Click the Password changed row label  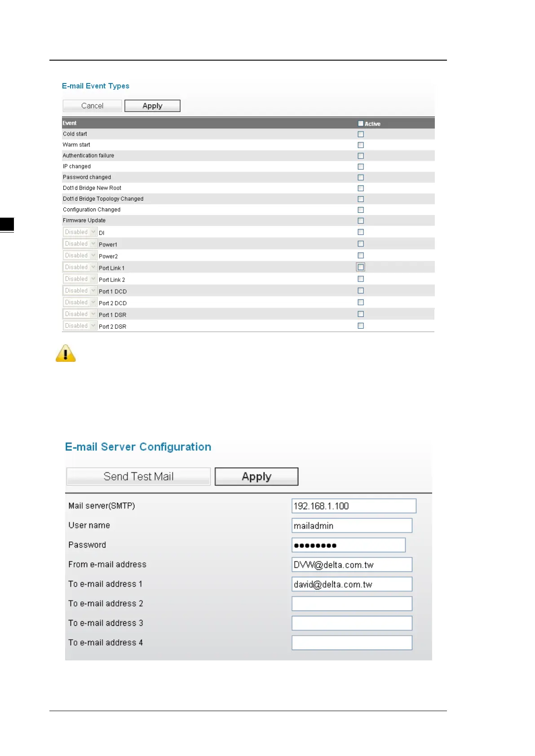pos(87,177)
